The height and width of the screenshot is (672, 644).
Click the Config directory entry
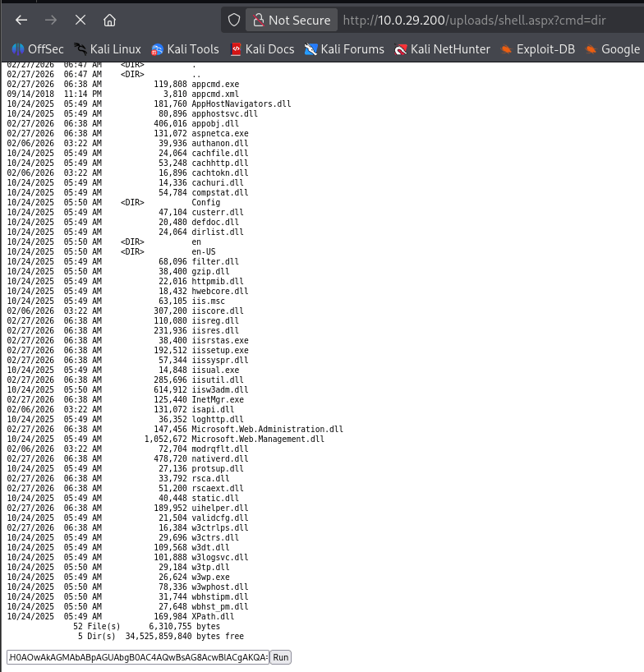click(205, 202)
